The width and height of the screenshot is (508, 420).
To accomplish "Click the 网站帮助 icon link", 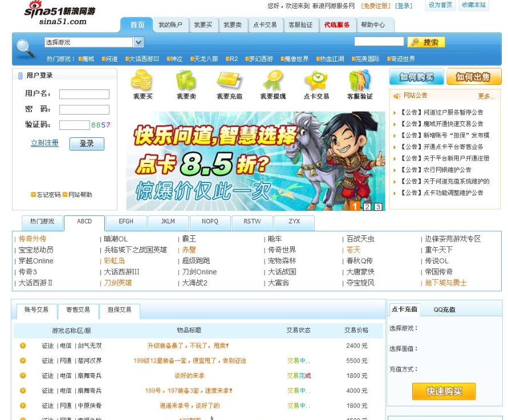I will click(x=77, y=195).
